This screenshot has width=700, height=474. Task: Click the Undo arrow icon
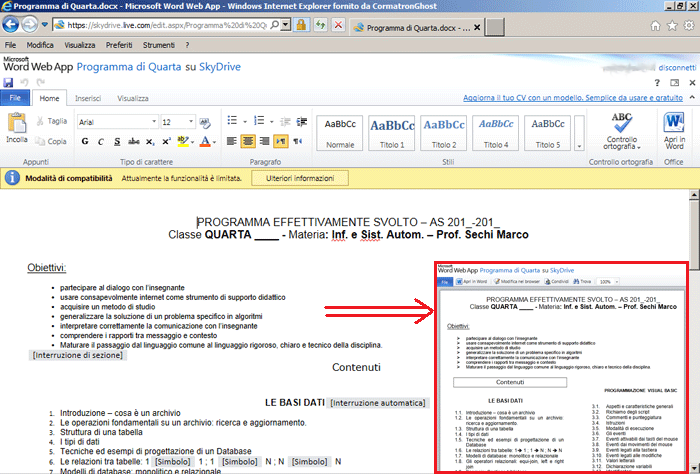(x=24, y=82)
